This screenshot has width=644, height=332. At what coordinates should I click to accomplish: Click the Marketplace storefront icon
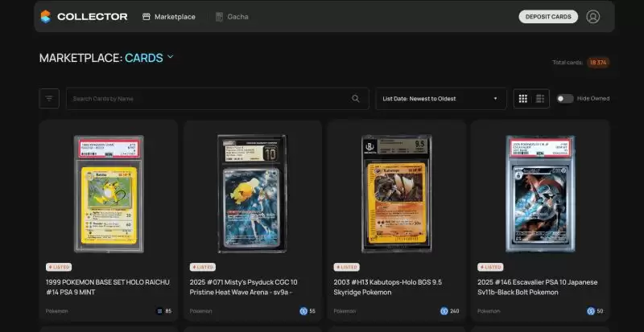click(x=147, y=17)
